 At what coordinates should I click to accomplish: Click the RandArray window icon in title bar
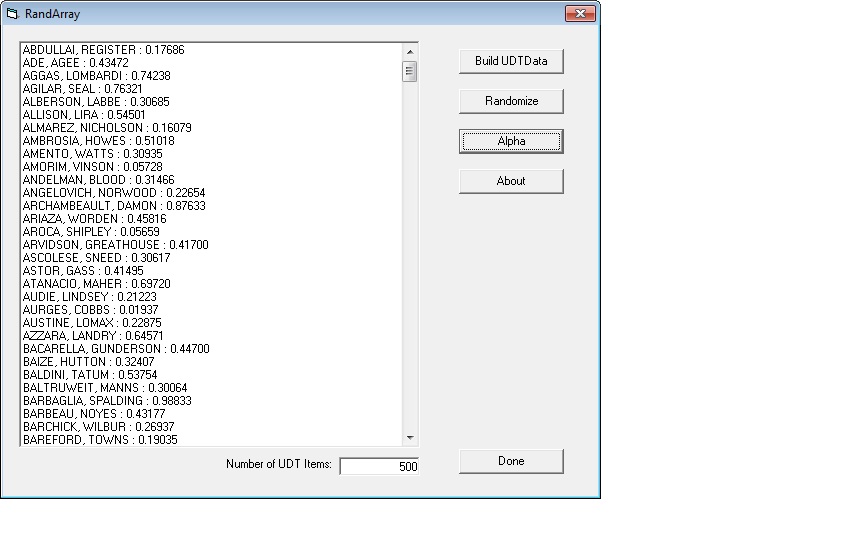[x=13, y=14]
